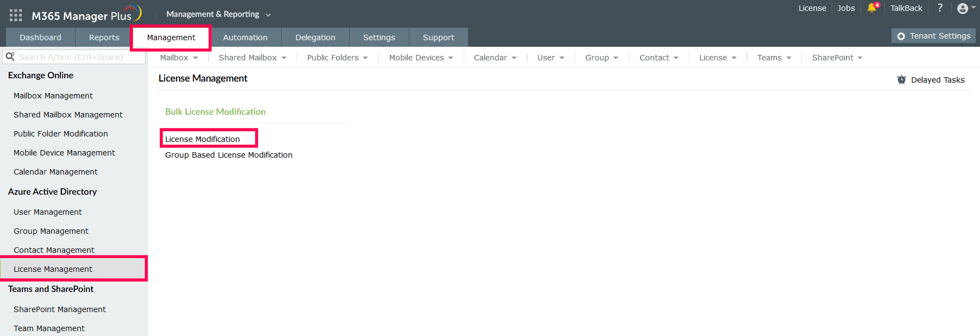Open Mailbox Management in sidebar
This screenshot has height=336, width=980.
(53, 96)
